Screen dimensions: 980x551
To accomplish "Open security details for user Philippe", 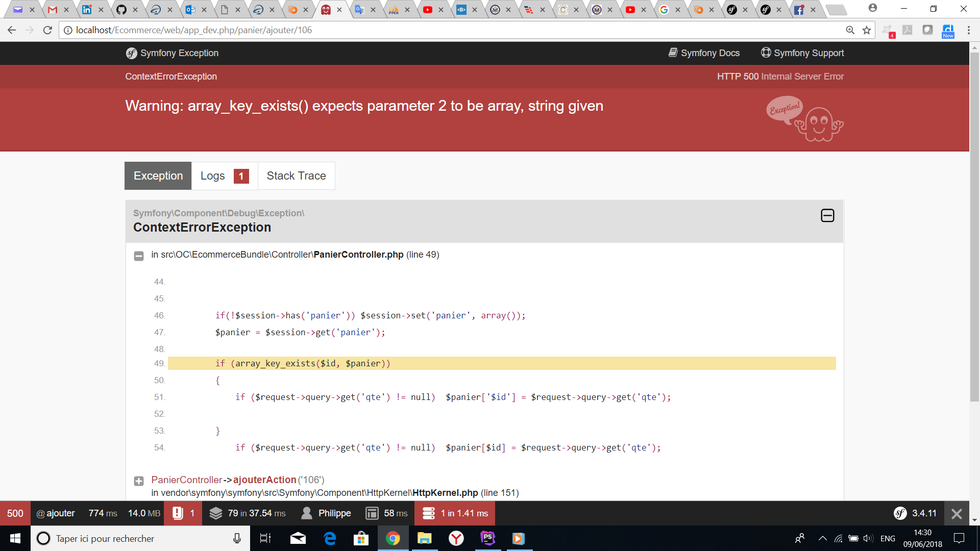I will point(326,513).
